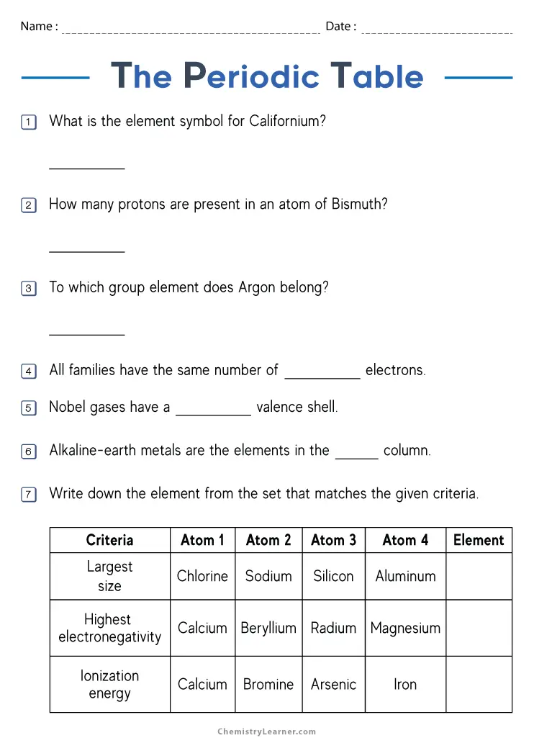
Task: Click the number 5 question box
Action: (29, 408)
